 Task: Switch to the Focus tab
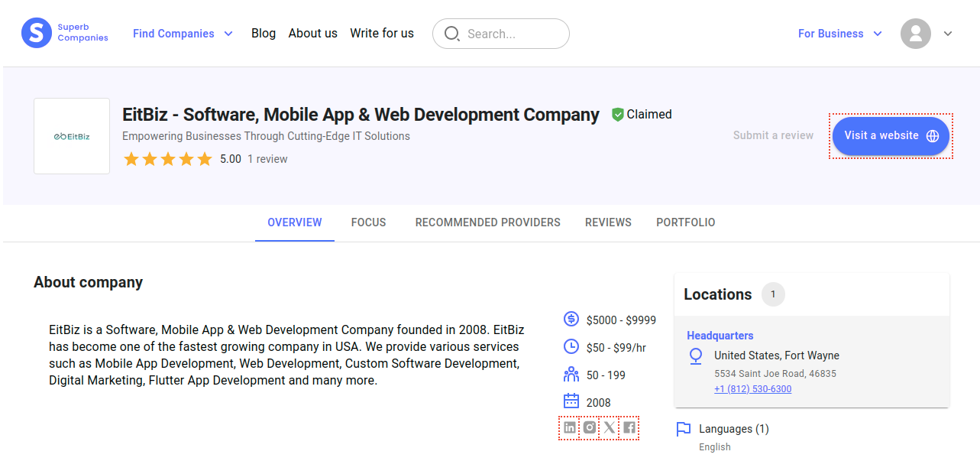(368, 222)
